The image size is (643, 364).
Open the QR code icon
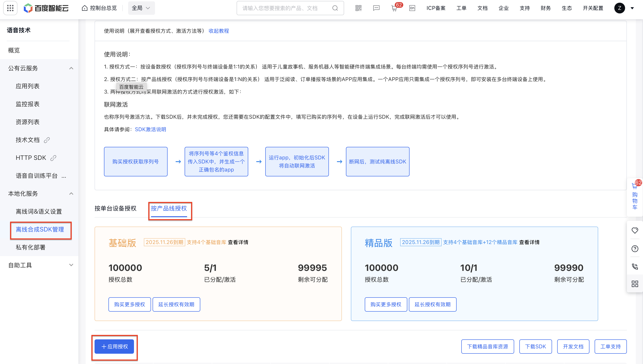click(x=358, y=8)
